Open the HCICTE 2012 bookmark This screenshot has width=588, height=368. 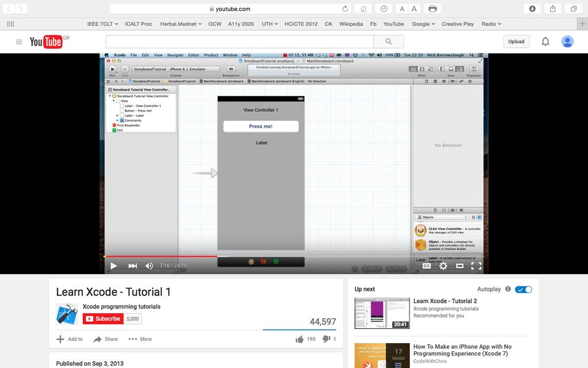click(301, 24)
